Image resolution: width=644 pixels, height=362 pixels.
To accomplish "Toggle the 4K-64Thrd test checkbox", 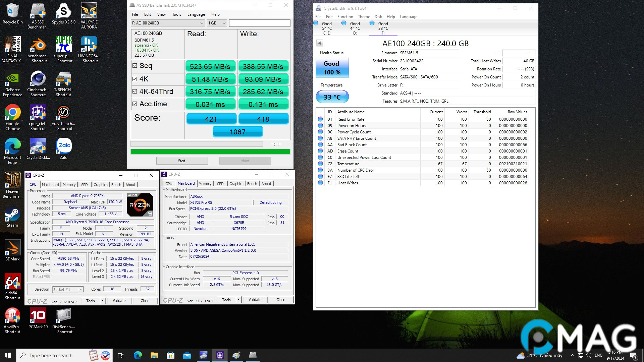I will (135, 92).
